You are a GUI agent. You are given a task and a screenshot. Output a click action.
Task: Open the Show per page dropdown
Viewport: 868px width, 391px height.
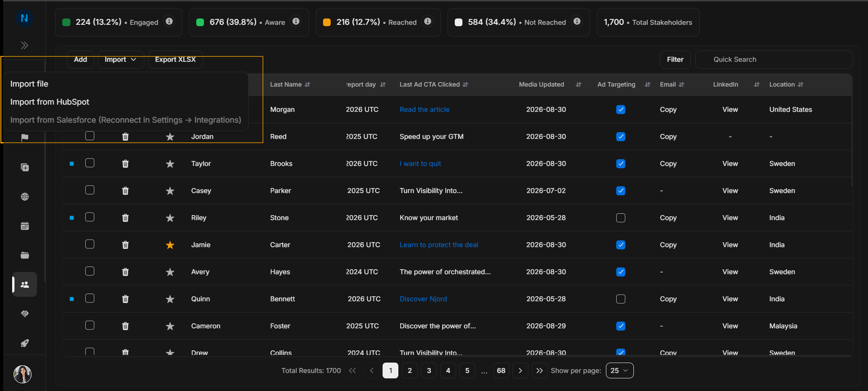(x=619, y=370)
